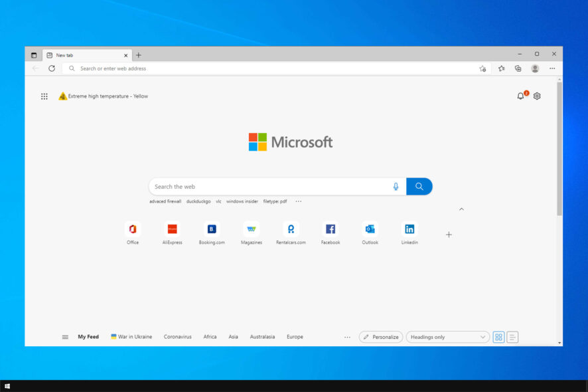Open the Favorites list icon
588x392 pixels.
501,68
